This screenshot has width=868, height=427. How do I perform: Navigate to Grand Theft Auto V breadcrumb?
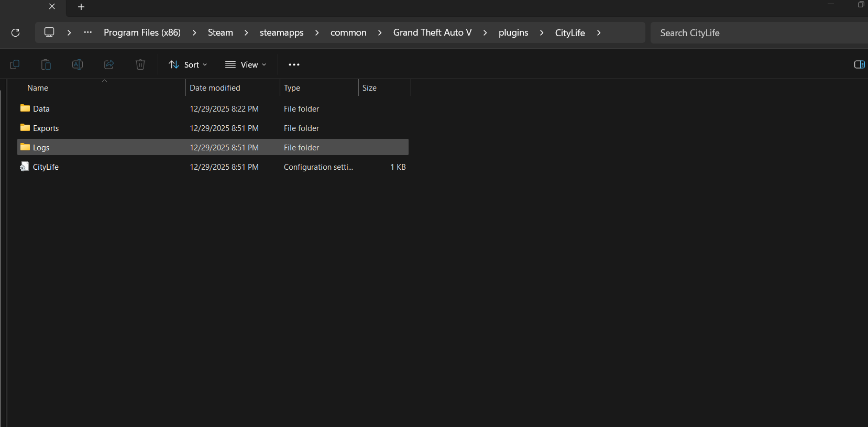[432, 32]
